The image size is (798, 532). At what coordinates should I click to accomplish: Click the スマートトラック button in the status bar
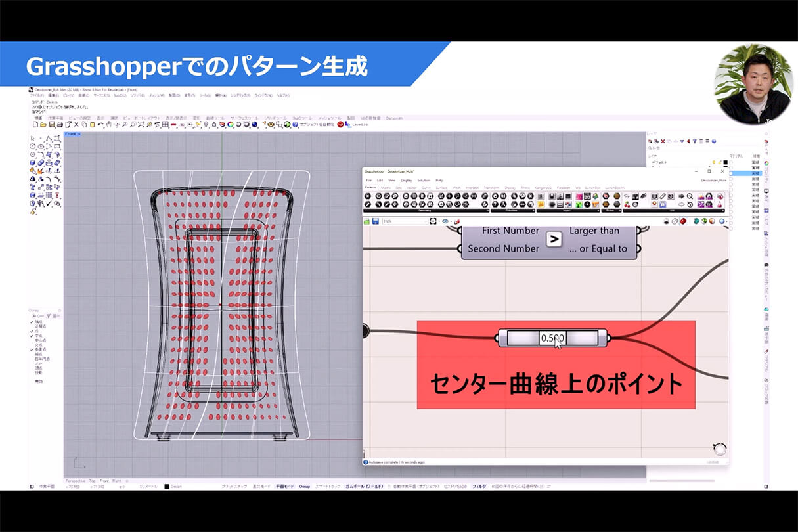[327, 486]
